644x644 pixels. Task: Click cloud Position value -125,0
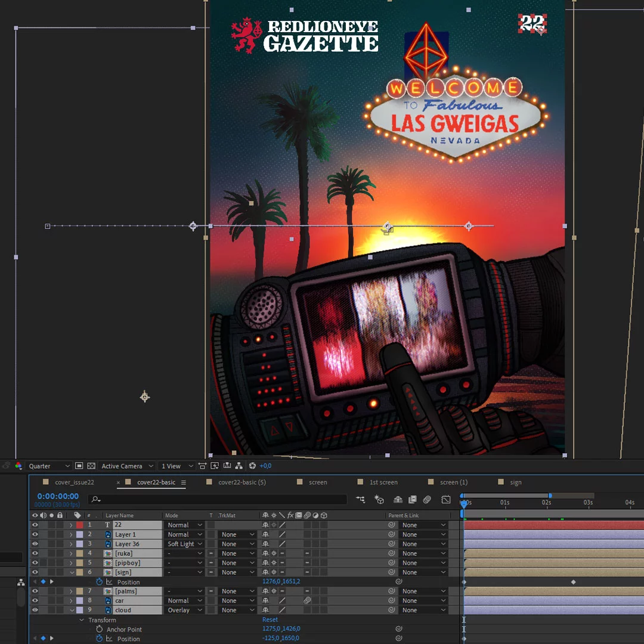tap(271, 638)
